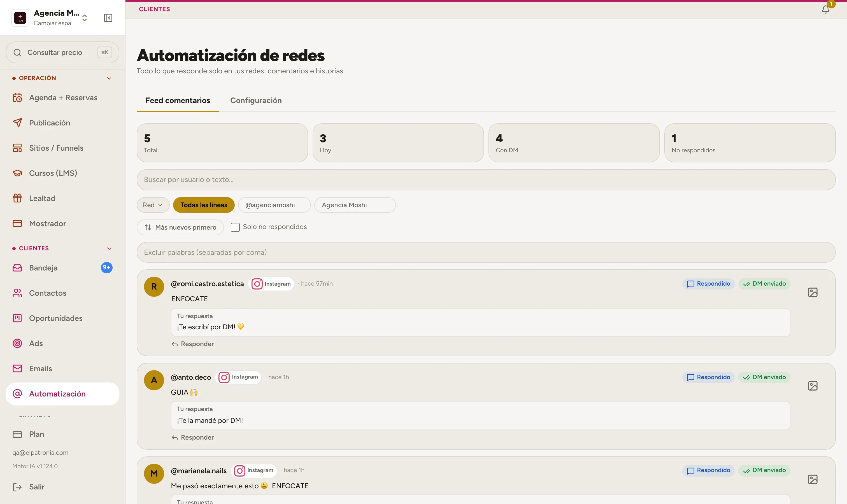Reply to @romi.castro.estetica with Responder
This screenshot has width=847, height=504.
193,344
